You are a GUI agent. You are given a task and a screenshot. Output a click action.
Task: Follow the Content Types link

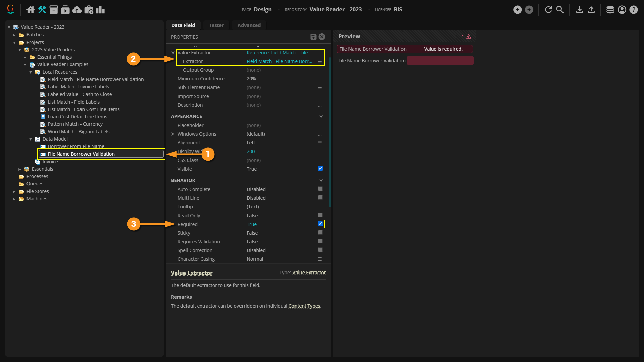(x=304, y=306)
